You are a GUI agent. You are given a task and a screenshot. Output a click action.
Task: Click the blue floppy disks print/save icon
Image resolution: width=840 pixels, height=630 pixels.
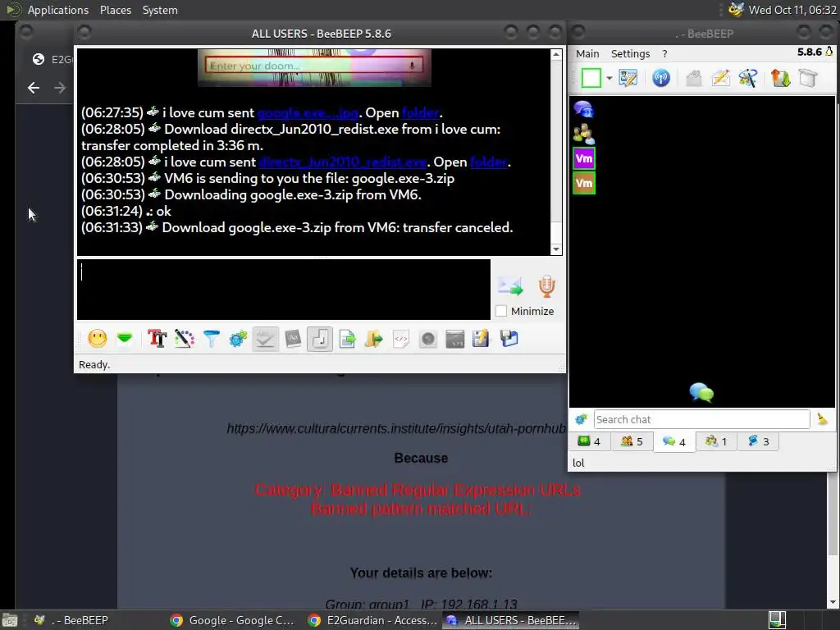(x=509, y=339)
